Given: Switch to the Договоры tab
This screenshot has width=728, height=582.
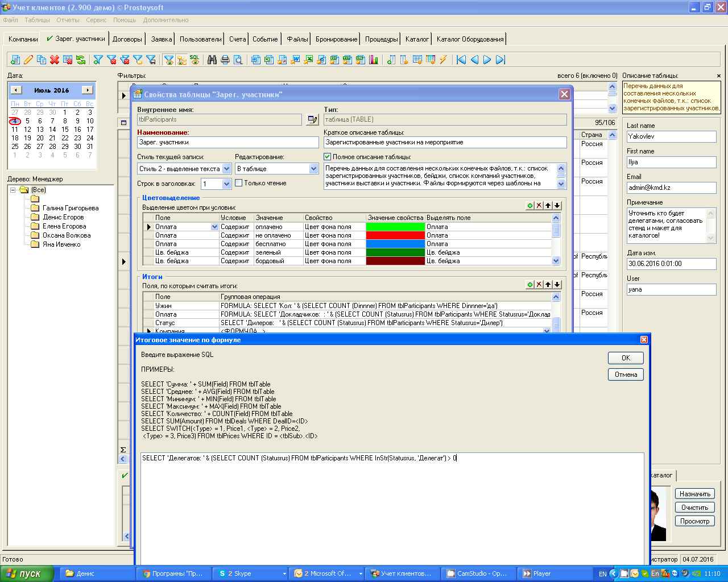Looking at the screenshot, I should 127,39.
